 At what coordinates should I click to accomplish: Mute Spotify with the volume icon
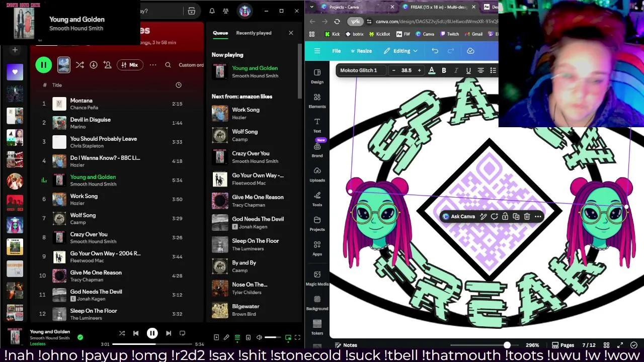click(x=259, y=337)
